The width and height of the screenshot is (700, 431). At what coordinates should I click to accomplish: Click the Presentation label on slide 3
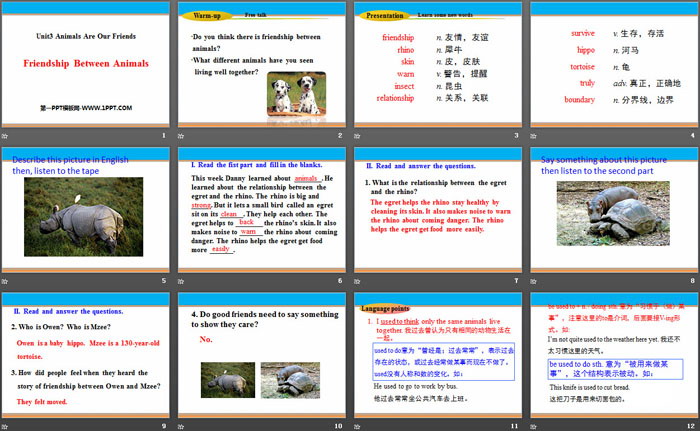[x=386, y=16]
